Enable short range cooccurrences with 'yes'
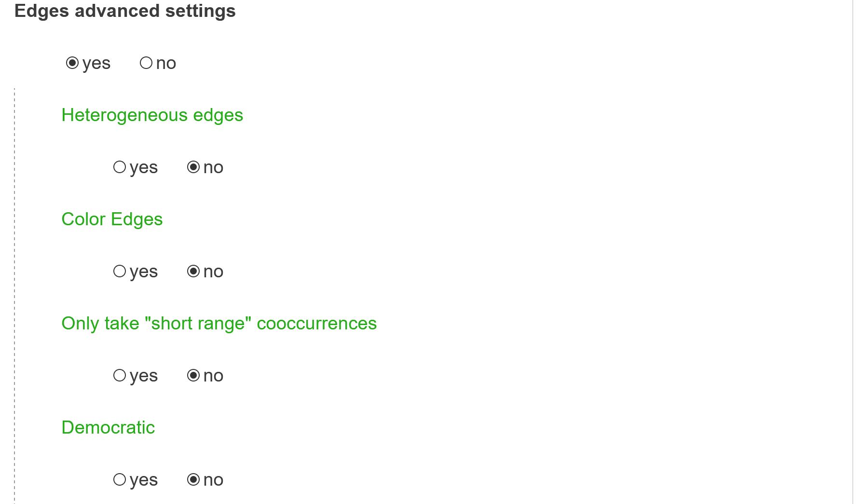This screenshot has width=861, height=504. click(x=120, y=376)
